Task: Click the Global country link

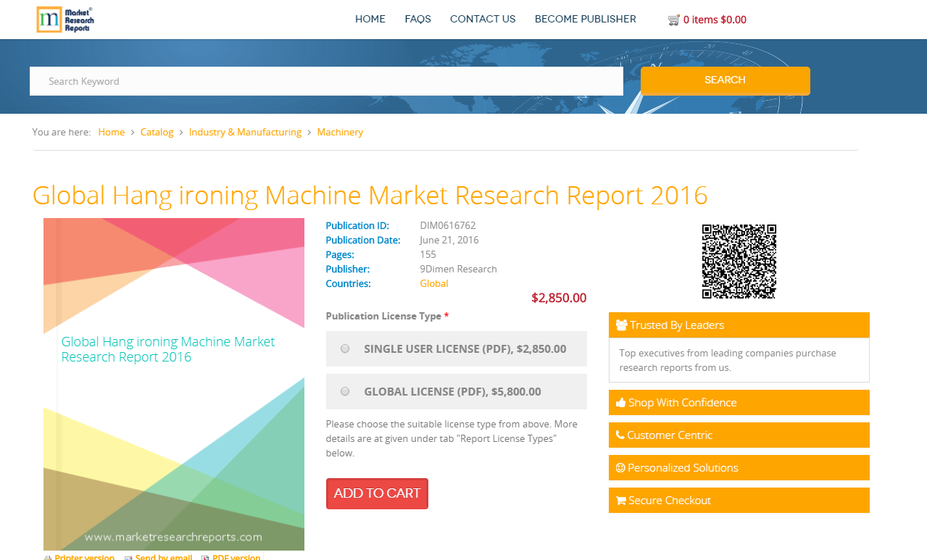Action: [x=434, y=283]
